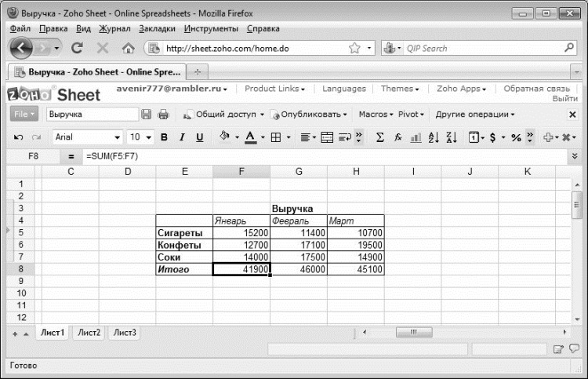Click the delete X toolbar icon

(566, 137)
